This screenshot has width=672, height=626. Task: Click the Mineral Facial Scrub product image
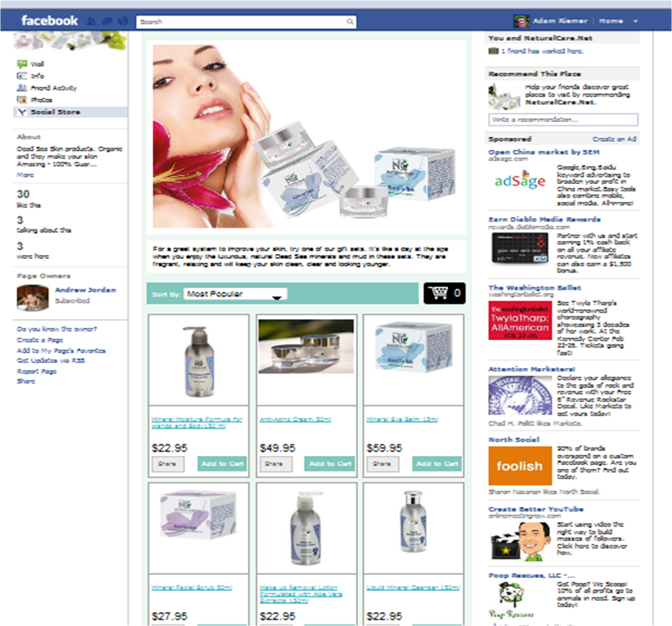(199, 520)
